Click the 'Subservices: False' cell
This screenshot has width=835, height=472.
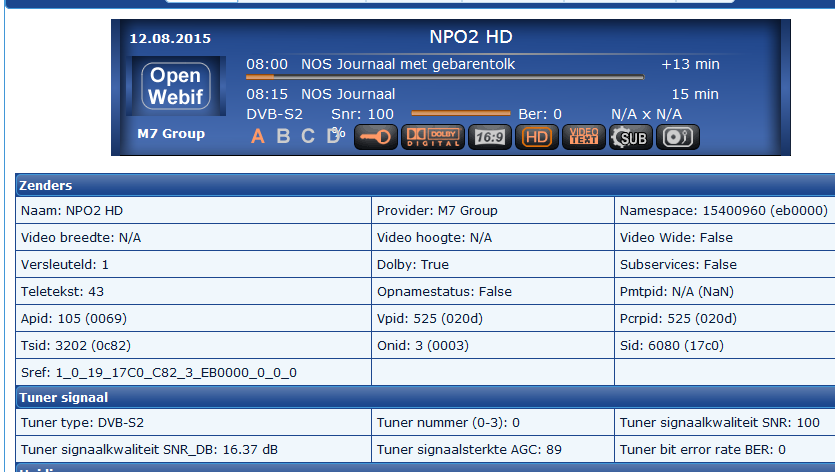pyautogui.click(x=725, y=265)
